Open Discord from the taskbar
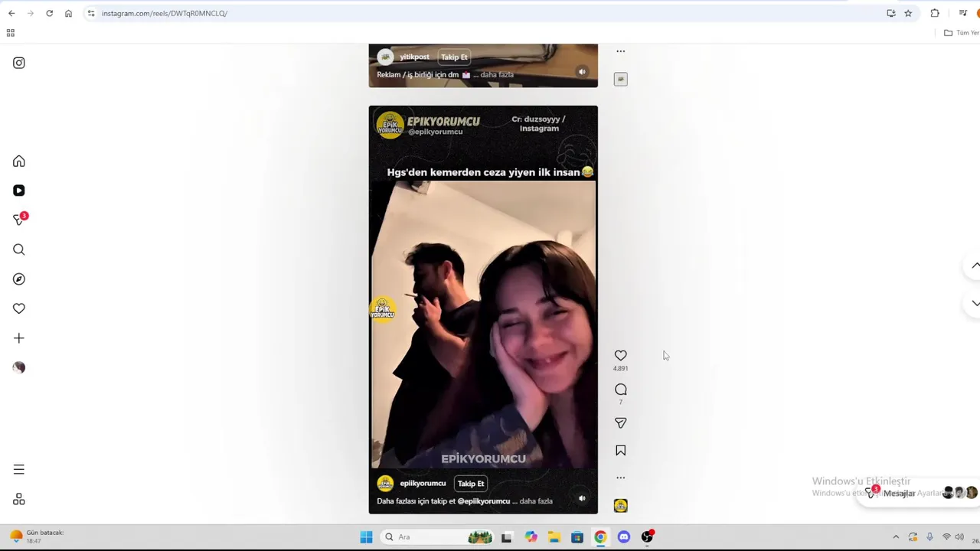 [x=624, y=537]
